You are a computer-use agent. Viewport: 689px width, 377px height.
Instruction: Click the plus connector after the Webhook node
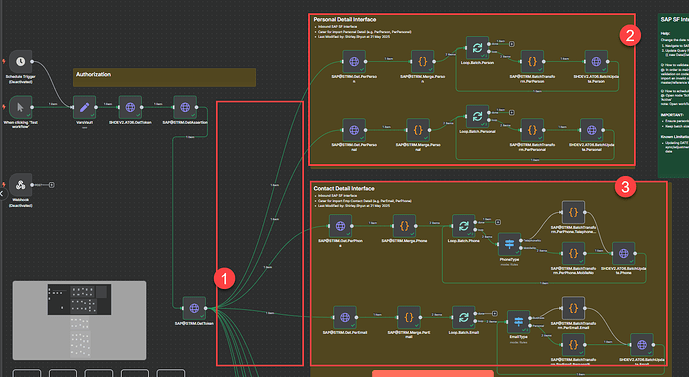click(x=51, y=185)
